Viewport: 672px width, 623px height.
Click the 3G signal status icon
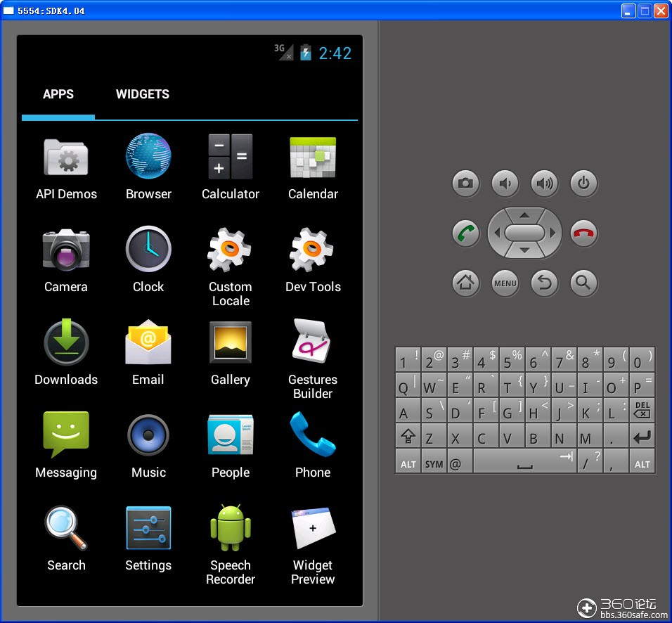pyautogui.click(x=284, y=52)
